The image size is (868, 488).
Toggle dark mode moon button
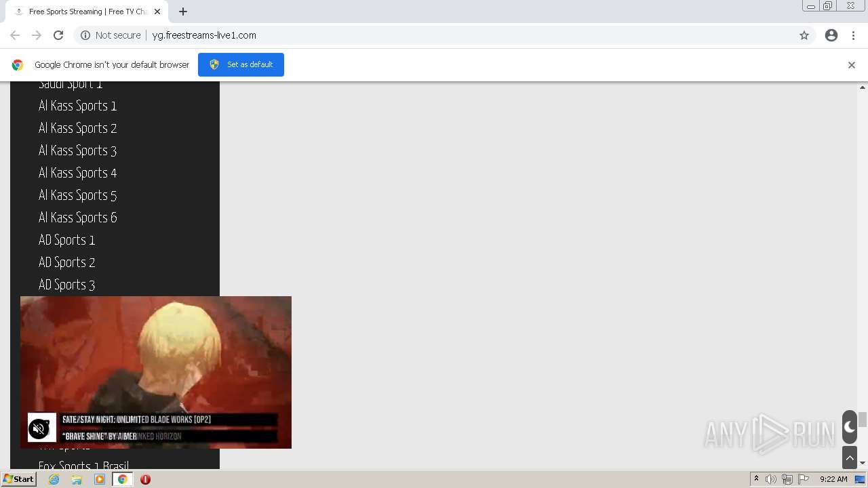pyautogui.click(x=850, y=427)
